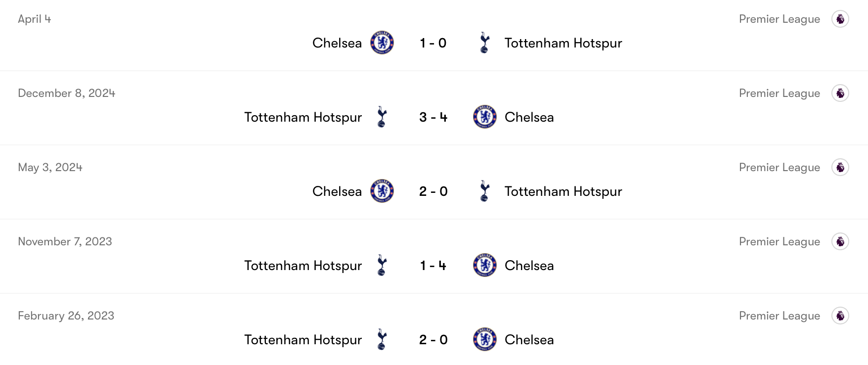Open Tottenham Hotspur from the December 8 match
Viewport: 868px width, 365px height.
coord(303,117)
